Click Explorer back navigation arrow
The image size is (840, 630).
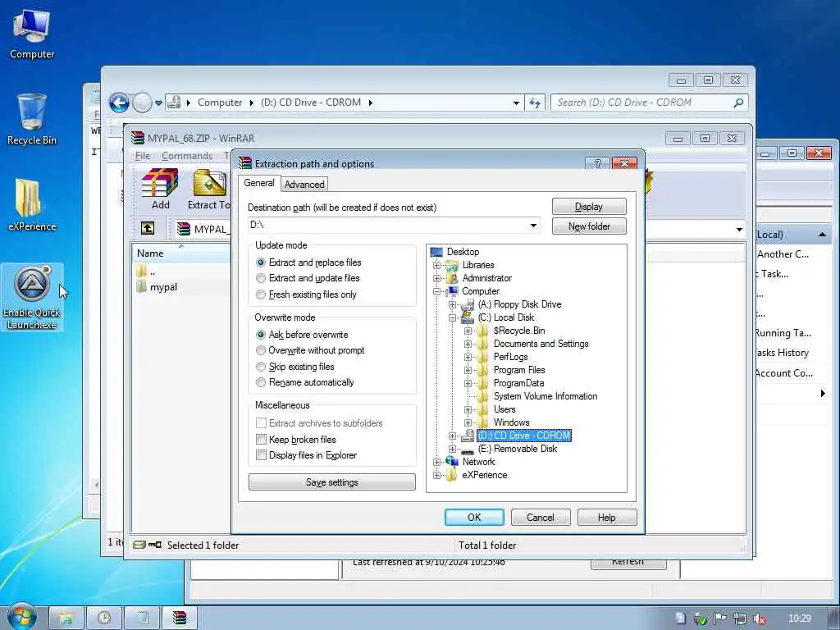[119, 103]
